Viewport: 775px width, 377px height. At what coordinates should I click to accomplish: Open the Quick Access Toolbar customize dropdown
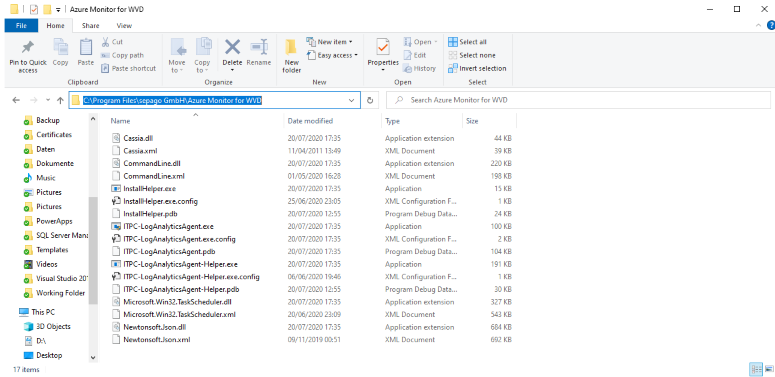[58, 9]
